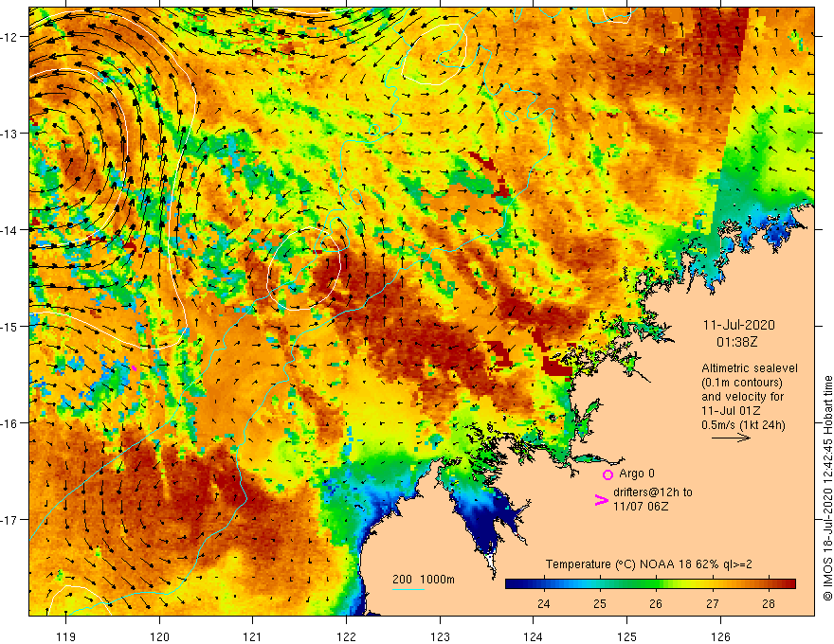Click the 122 longitude axis label
Screen dimensions: 834x644
(346, 636)
